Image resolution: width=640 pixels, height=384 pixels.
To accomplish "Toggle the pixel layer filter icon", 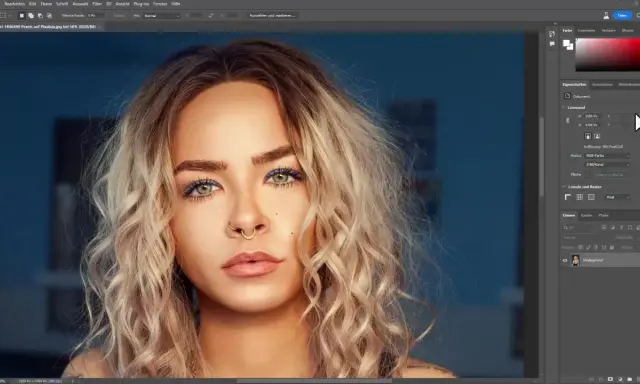I will point(604,227).
